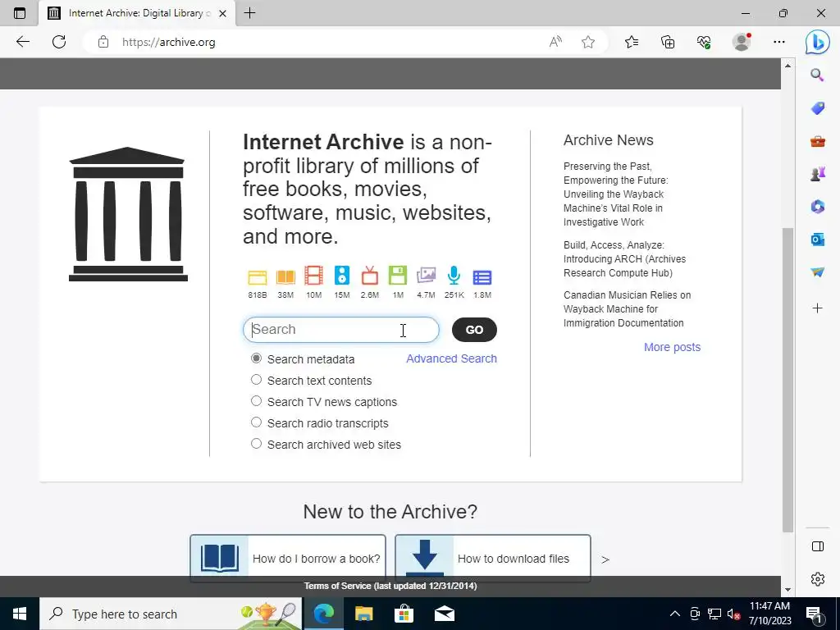Viewport: 840px width, 630px height.
Task: Open the Collections icon in Edge toolbar
Action: tap(668, 42)
